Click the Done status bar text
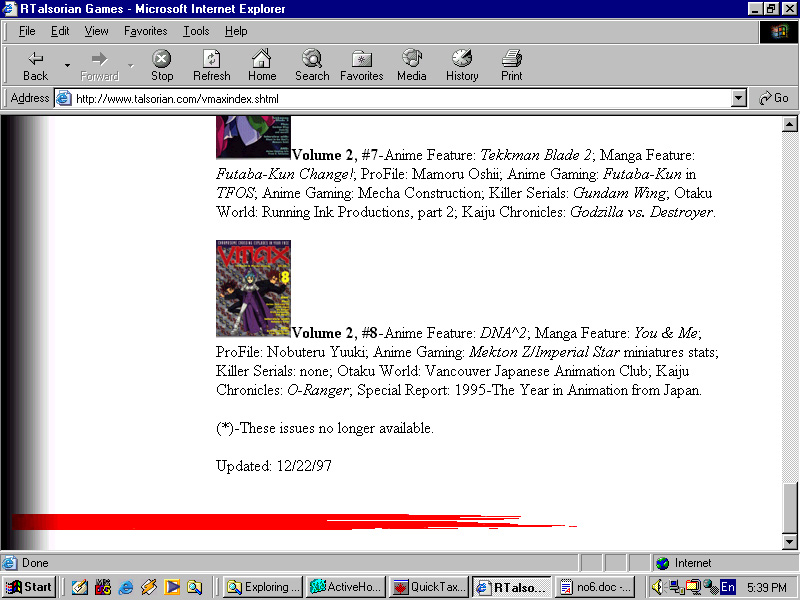 35,563
